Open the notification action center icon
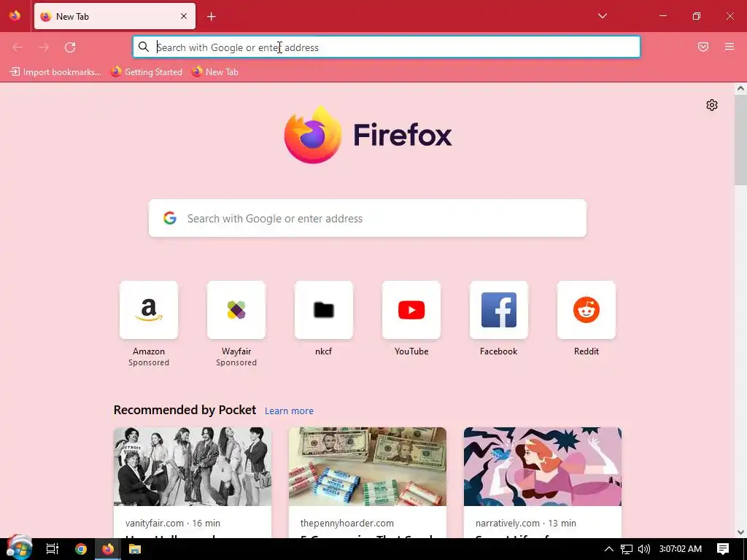 723,549
